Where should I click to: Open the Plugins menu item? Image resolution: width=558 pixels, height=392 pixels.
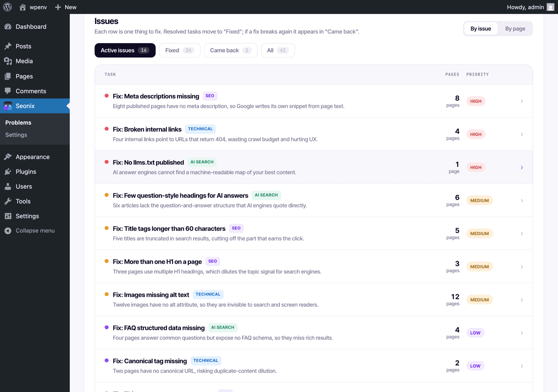[x=35, y=171]
